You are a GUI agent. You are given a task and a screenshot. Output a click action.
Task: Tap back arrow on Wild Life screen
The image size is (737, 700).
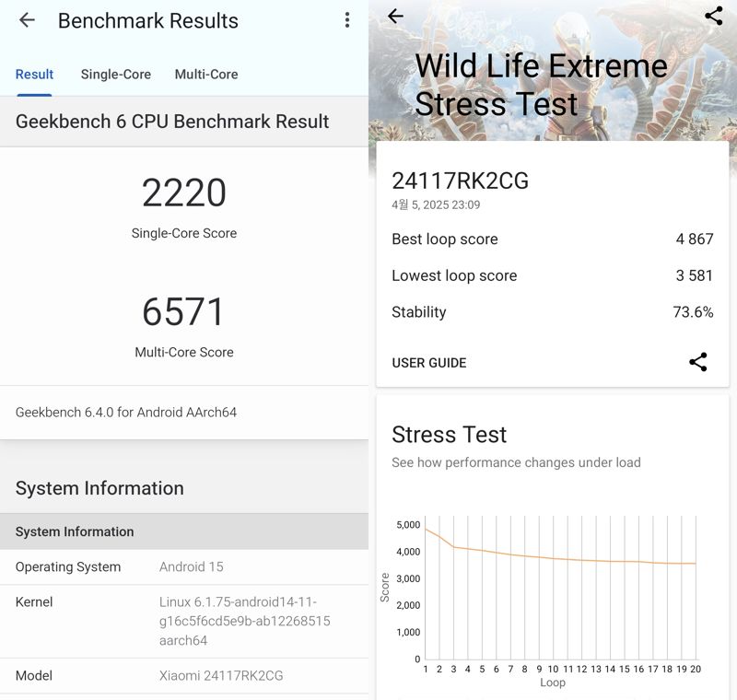395,16
